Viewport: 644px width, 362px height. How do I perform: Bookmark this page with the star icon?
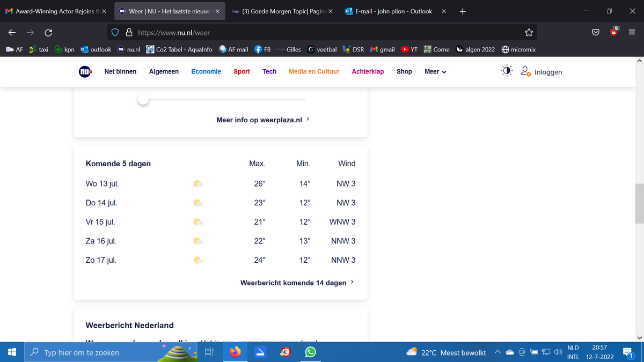tap(529, 33)
